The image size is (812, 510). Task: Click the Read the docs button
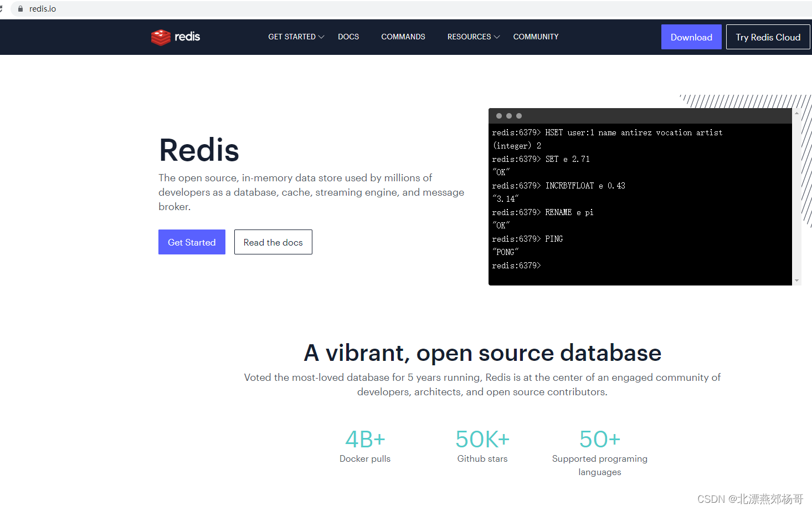click(x=273, y=242)
